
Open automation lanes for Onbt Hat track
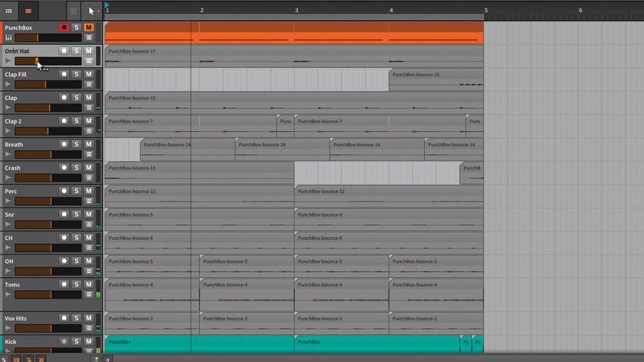pos(89,61)
